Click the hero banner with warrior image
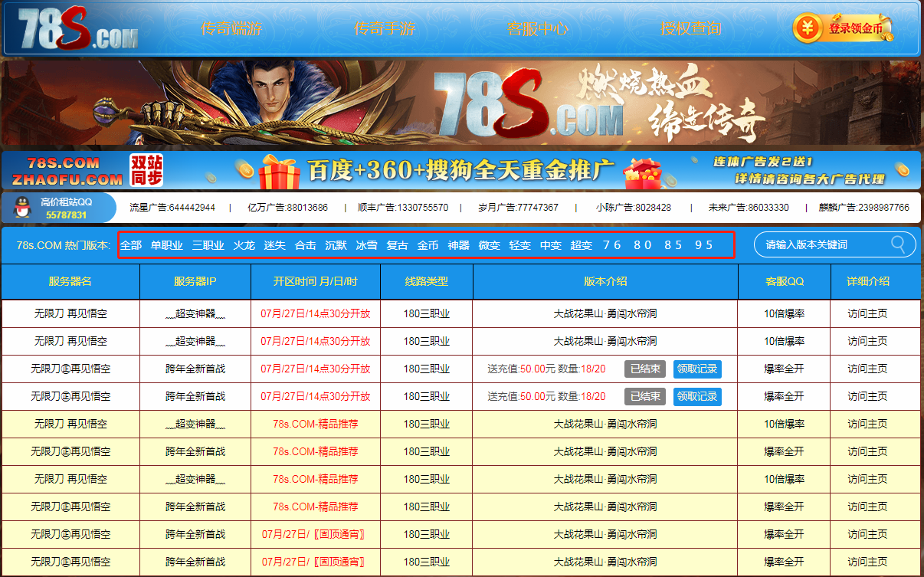This screenshot has height=577, width=924. (461, 103)
